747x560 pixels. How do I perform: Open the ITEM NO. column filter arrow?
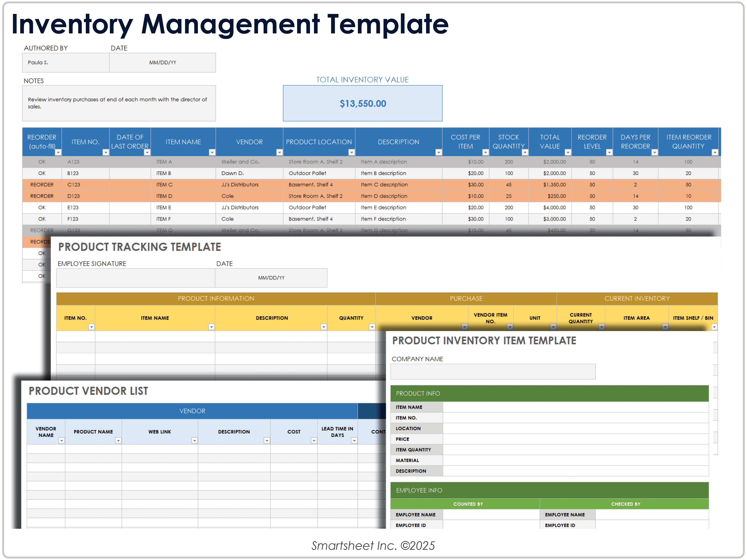pos(106,153)
